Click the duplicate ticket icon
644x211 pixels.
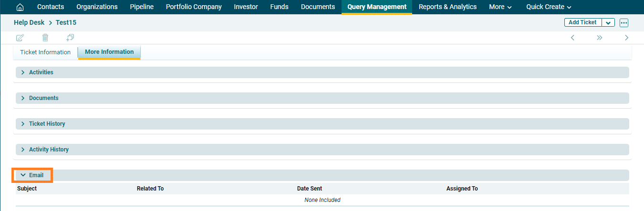click(x=70, y=38)
